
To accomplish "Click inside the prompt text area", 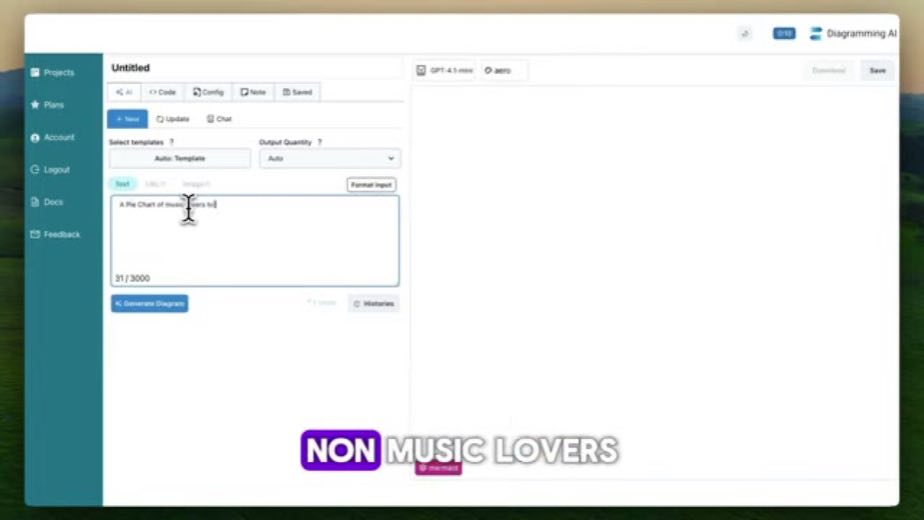I will click(x=255, y=241).
